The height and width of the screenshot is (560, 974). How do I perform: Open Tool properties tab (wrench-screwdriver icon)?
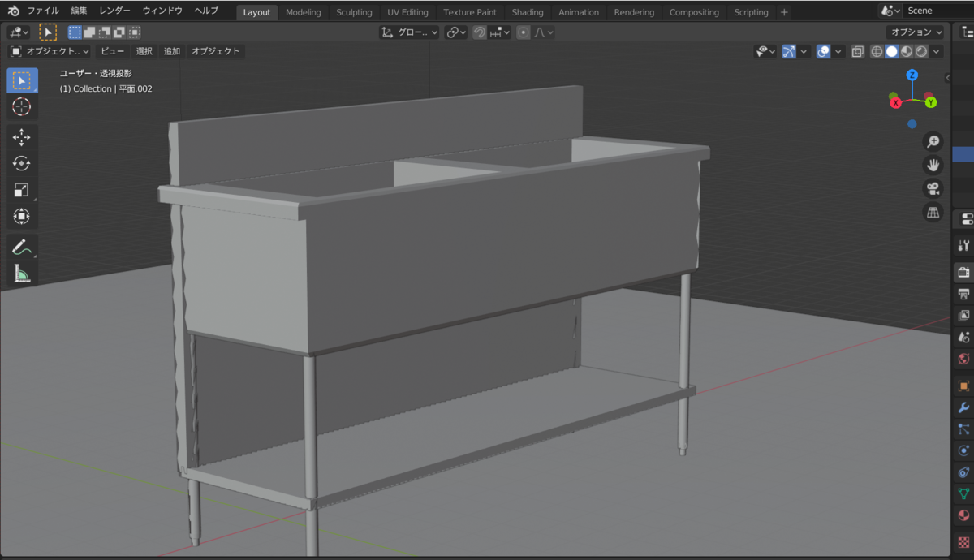[964, 246]
